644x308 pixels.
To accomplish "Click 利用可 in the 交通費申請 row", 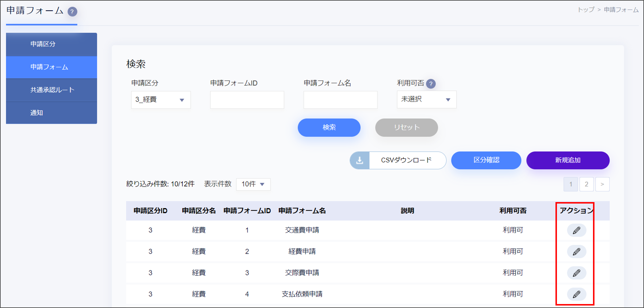I will 513,230.
